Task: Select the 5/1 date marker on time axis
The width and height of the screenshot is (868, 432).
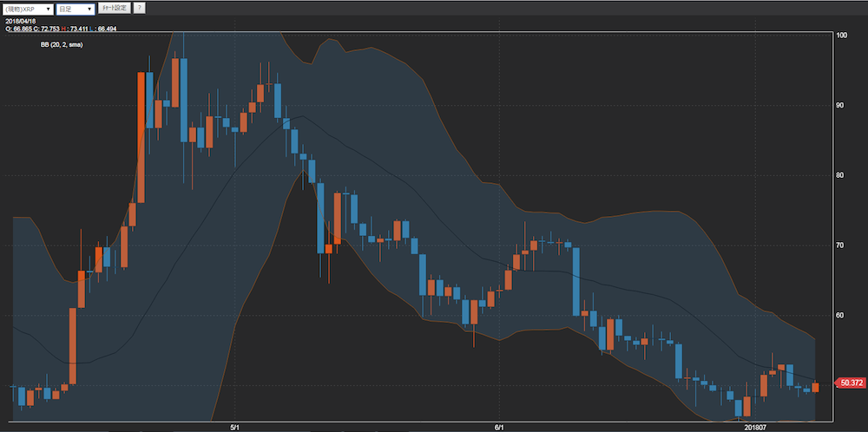Action: point(234,427)
